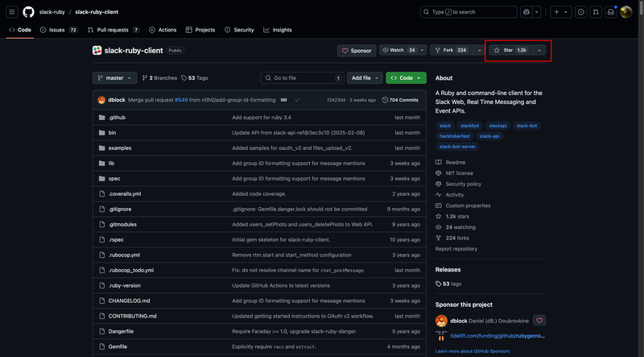Switch to the Issues tab
The image size is (644, 357).
coord(59,30)
